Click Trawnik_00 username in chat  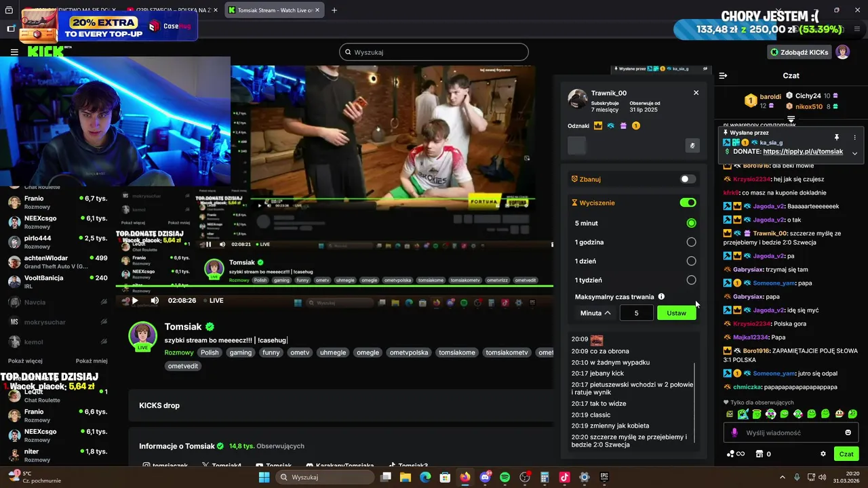770,233
